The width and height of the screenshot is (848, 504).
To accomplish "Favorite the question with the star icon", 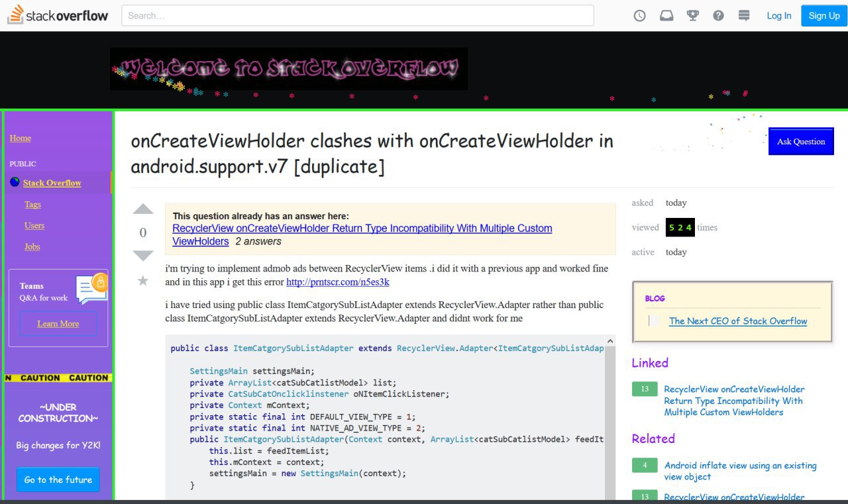I will point(143,281).
